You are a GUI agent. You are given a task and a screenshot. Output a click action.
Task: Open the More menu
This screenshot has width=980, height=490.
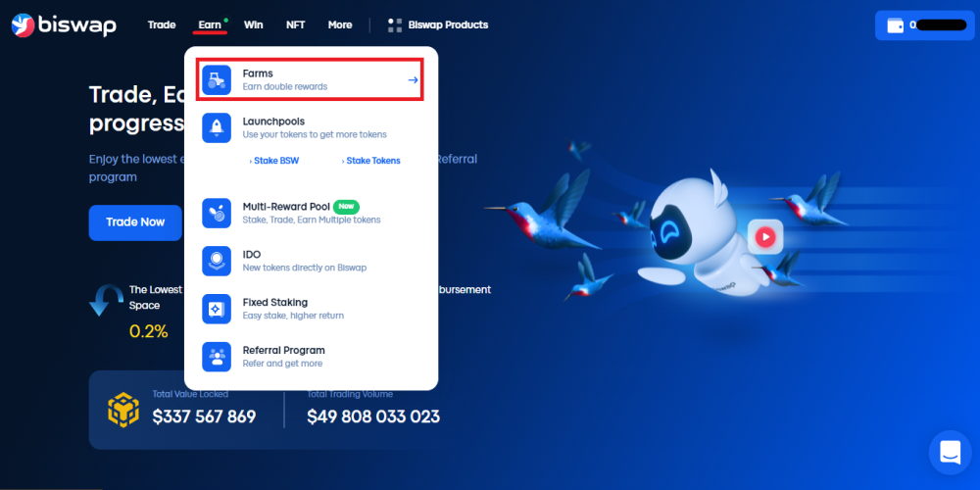[x=340, y=25]
